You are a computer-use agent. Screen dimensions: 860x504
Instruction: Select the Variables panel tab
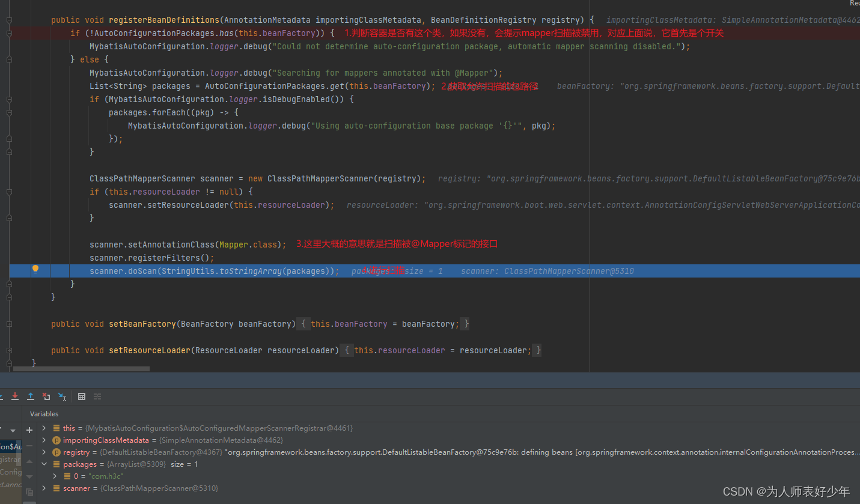pos(44,414)
